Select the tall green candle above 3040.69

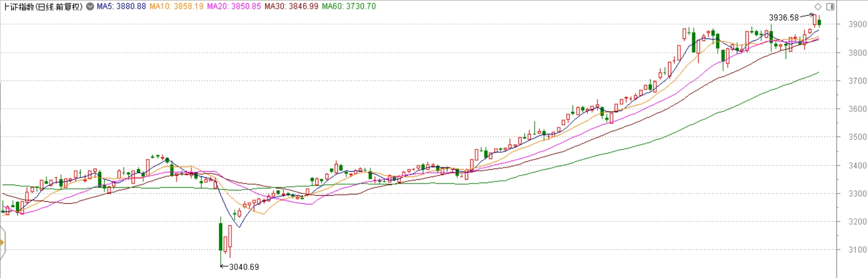pos(221,236)
